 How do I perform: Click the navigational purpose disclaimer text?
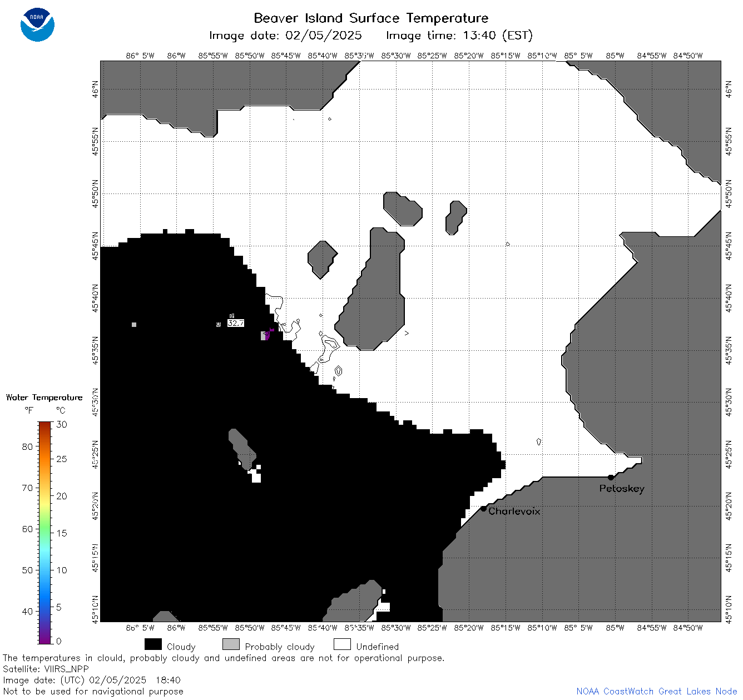[93, 691]
